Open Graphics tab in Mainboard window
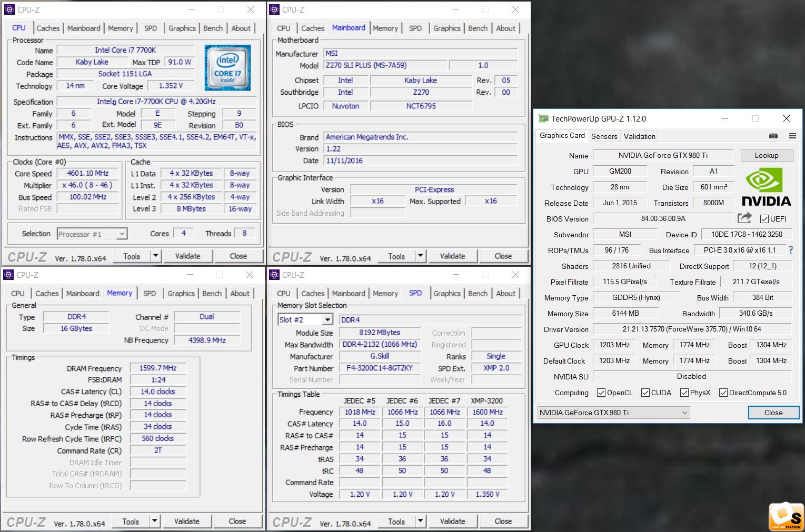 pos(447,28)
